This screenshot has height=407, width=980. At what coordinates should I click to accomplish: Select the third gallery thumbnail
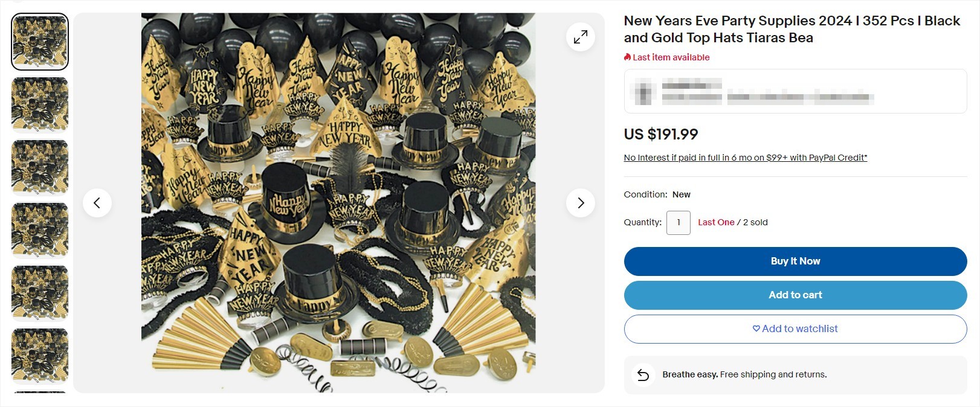point(39,167)
